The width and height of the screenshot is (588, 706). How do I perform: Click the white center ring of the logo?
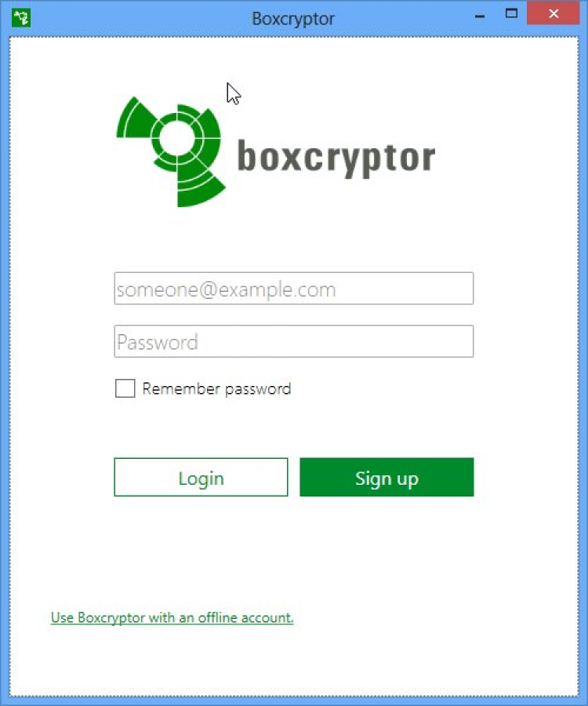tap(177, 137)
